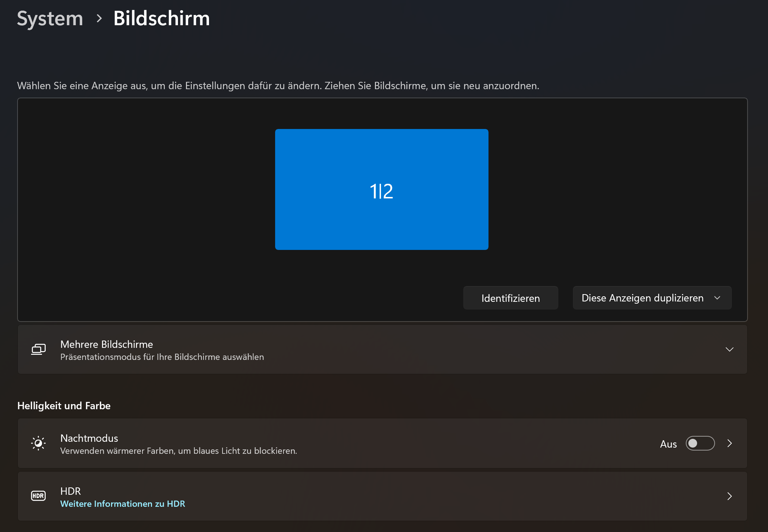Open Nachtmodus settings via right chevron
This screenshot has width=768, height=532.
pyautogui.click(x=730, y=443)
